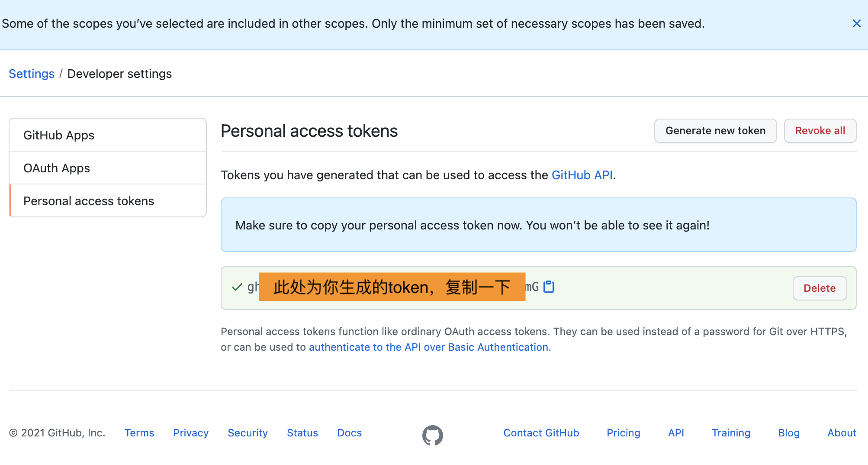Click Revoke all button
The width and height of the screenshot is (868, 465).
pyautogui.click(x=820, y=131)
